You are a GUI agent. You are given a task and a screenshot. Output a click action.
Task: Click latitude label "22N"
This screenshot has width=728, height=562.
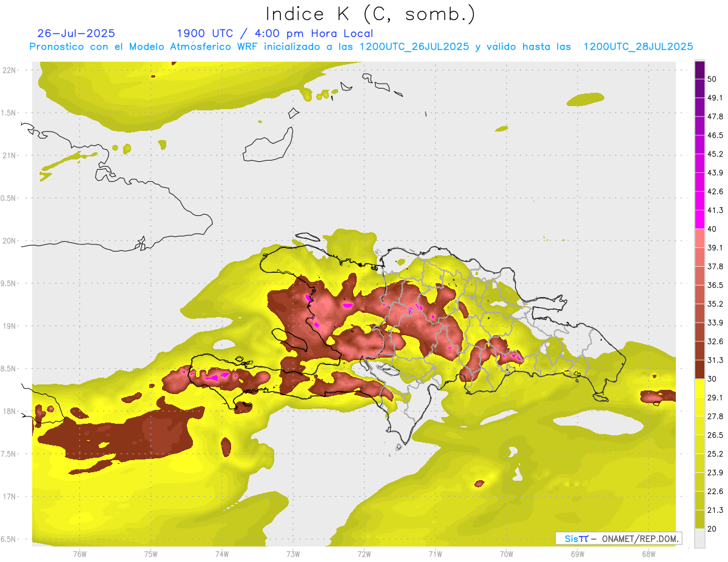click(10, 70)
